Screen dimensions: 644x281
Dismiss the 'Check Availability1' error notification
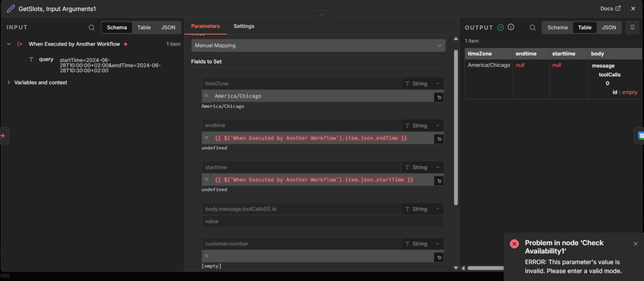point(636,244)
